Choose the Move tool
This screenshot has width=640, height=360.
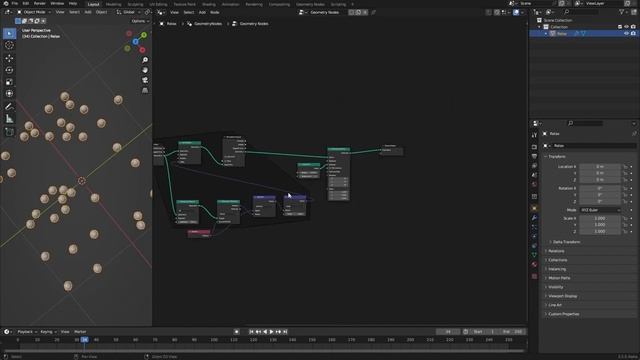click(9, 58)
